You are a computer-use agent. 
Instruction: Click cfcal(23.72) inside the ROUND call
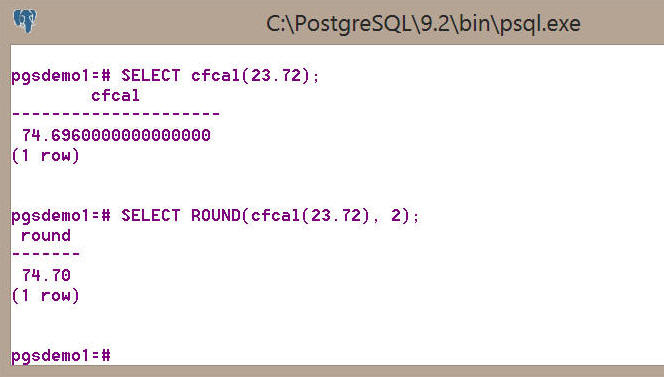point(310,216)
